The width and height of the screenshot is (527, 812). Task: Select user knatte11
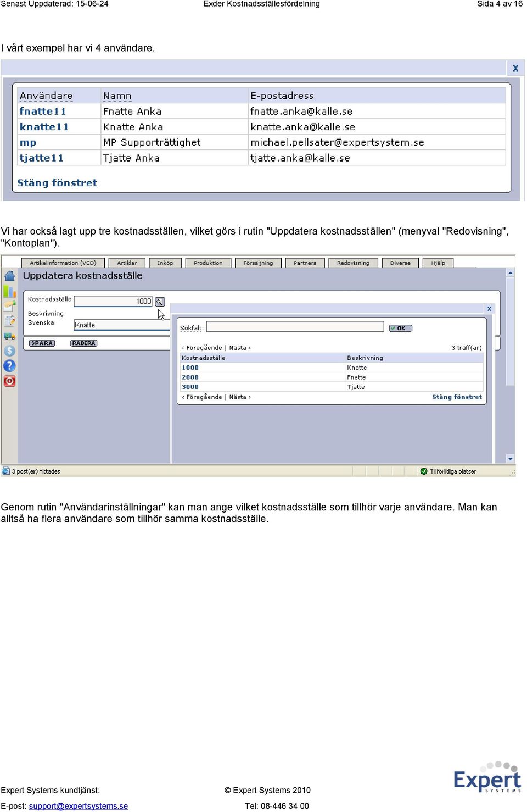pyautogui.click(x=44, y=127)
